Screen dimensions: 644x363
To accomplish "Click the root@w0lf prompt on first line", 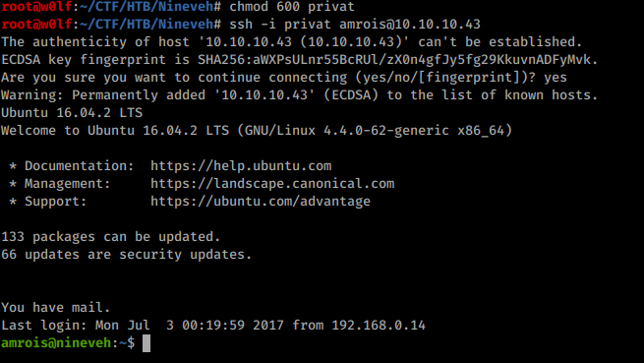I will coord(36,7).
